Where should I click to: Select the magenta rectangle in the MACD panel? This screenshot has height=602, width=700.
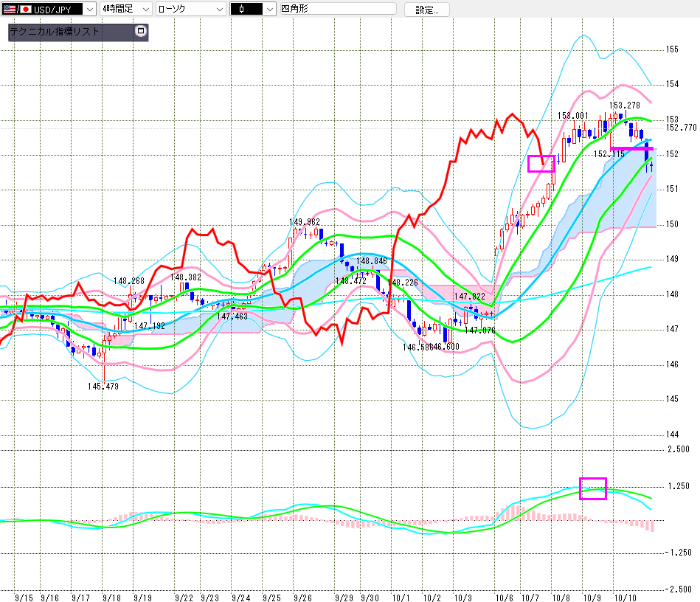[x=592, y=488]
